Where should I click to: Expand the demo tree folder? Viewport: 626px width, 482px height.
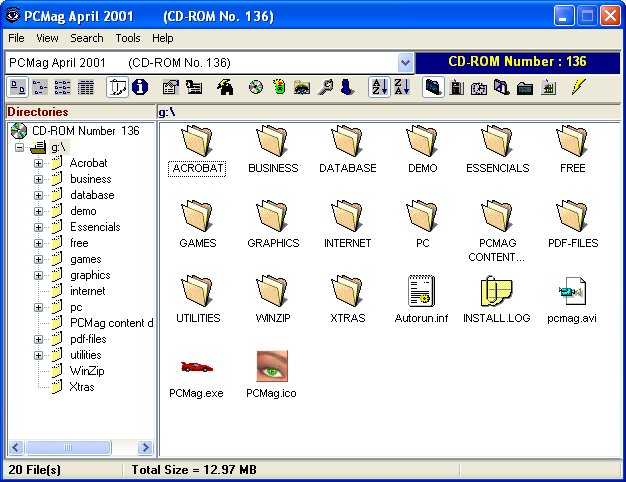click(38, 211)
